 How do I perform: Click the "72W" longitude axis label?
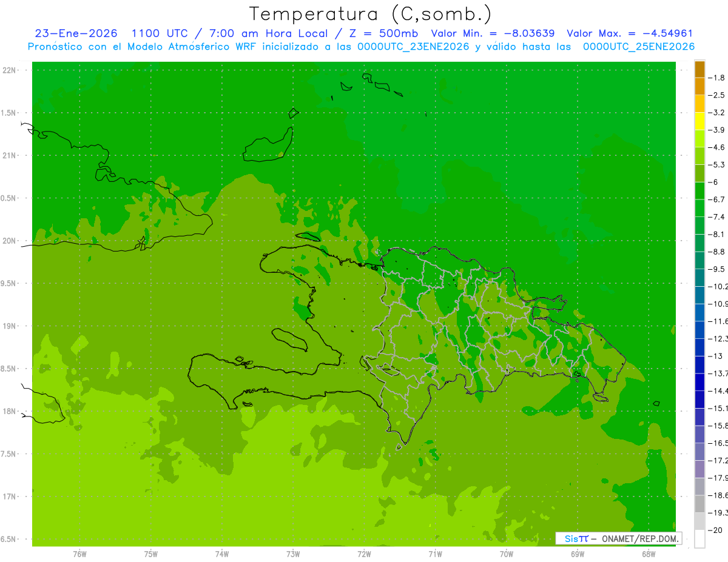(x=364, y=554)
